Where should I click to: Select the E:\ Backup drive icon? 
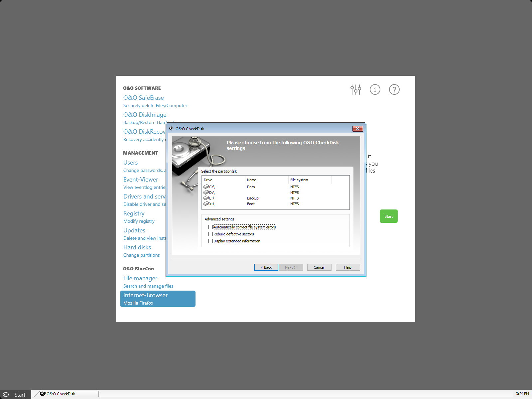pos(206,198)
